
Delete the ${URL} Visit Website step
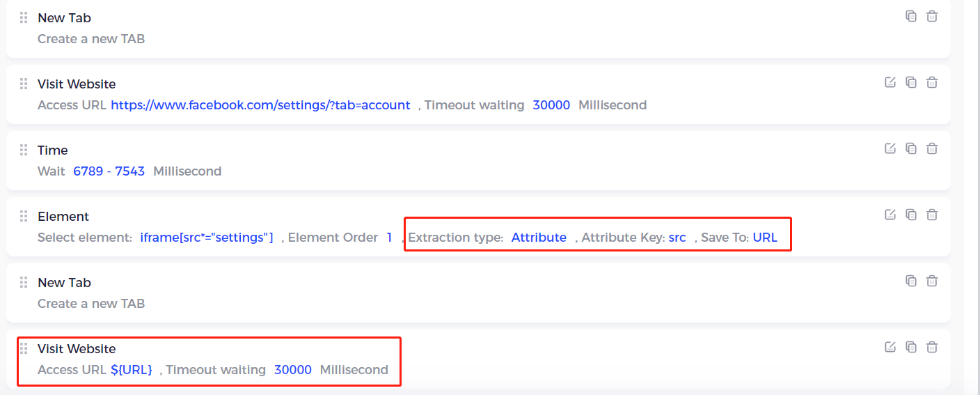[932, 347]
